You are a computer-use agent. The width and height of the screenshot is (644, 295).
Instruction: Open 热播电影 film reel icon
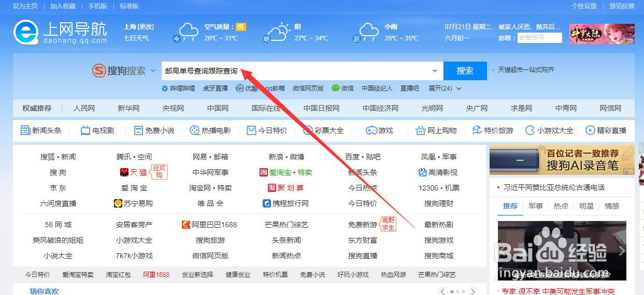(194, 130)
